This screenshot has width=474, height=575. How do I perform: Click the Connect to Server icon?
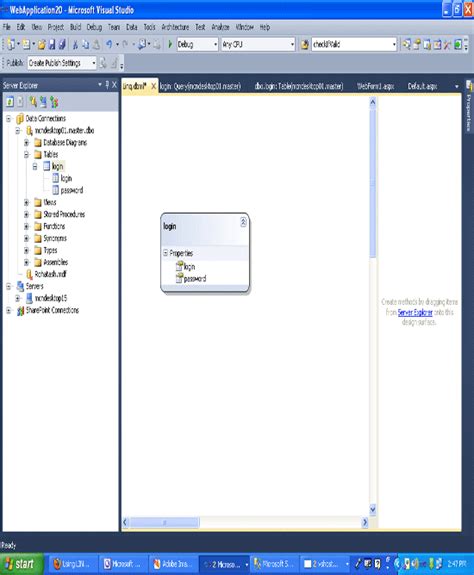(x=44, y=102)
